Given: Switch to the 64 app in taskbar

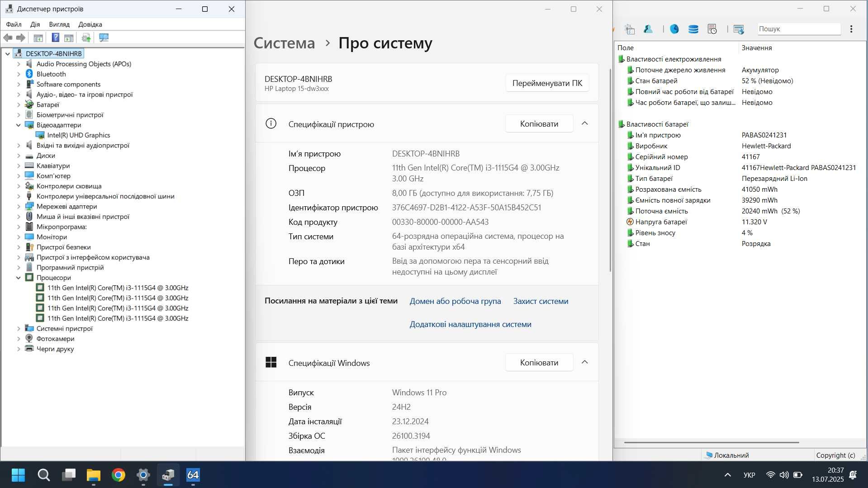Looking at the screenshot, I should click(193, 475).
